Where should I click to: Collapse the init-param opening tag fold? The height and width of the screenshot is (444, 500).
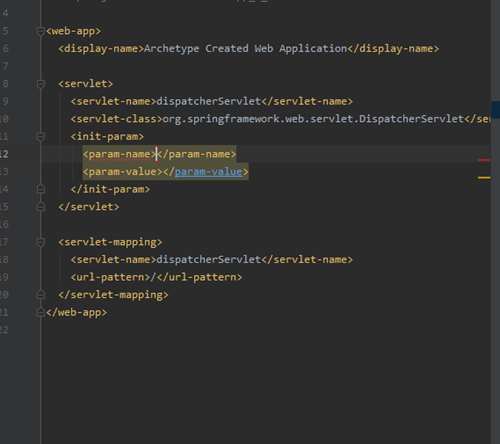click(x=40, y=137)
